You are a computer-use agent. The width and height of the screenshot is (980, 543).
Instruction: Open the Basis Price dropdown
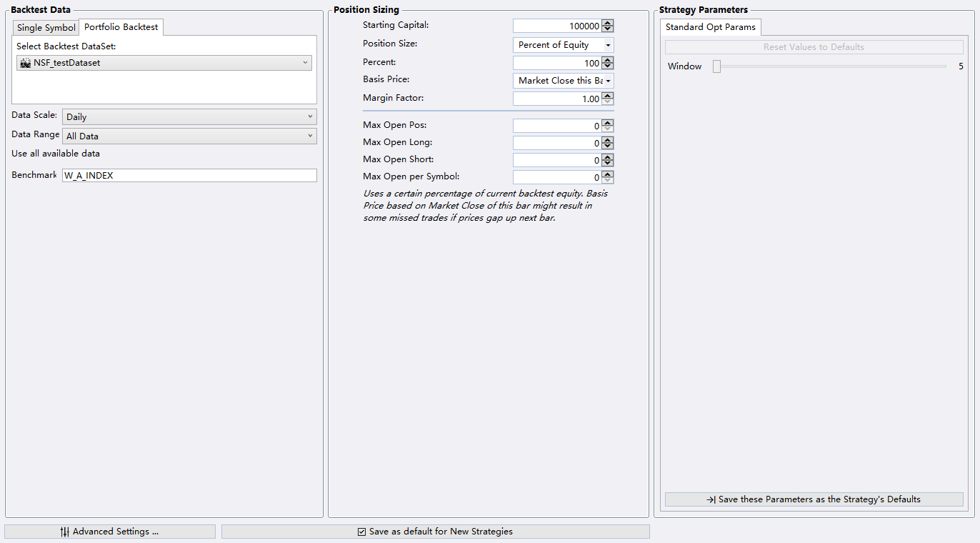564,81
